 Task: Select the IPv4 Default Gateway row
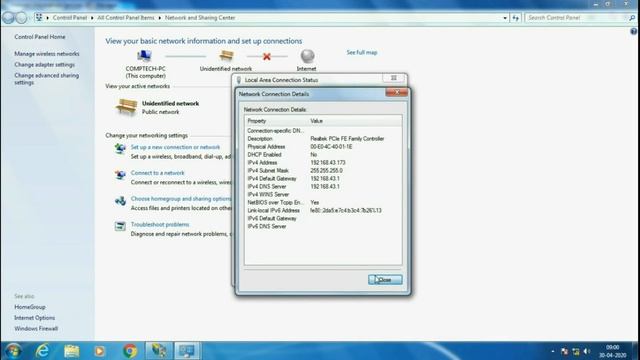tap(323, 178)
